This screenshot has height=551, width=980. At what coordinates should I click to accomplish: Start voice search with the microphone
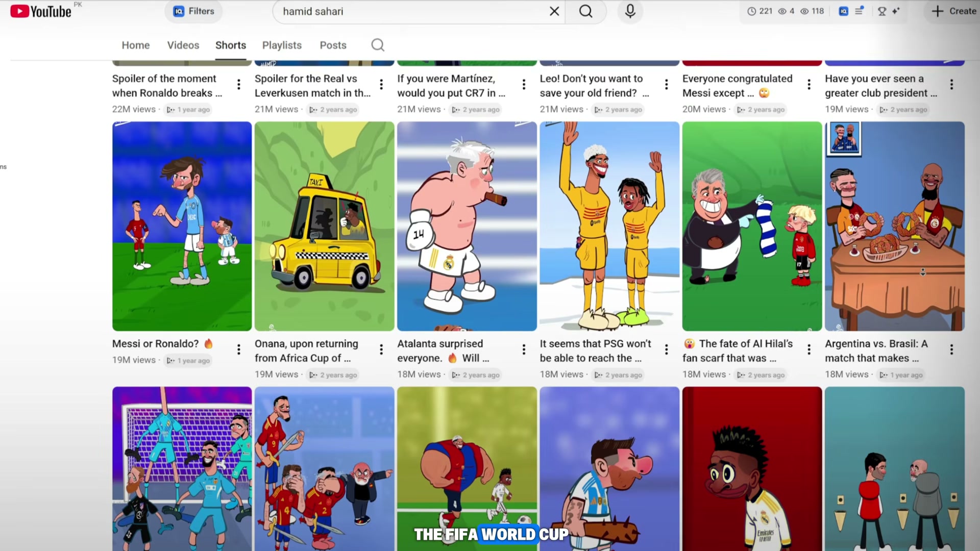pyautogui.click(x=630, y=11)
